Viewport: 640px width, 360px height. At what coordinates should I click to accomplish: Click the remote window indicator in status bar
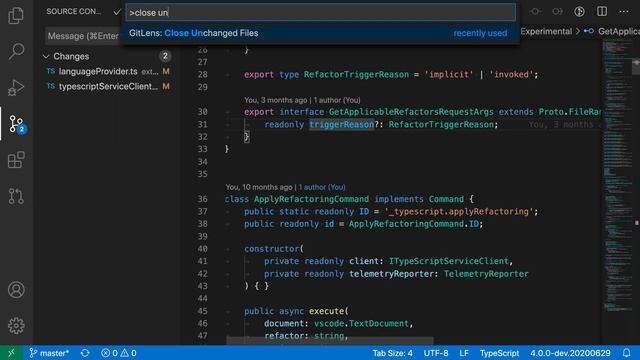pyautogui.click(x=11, y=353)
